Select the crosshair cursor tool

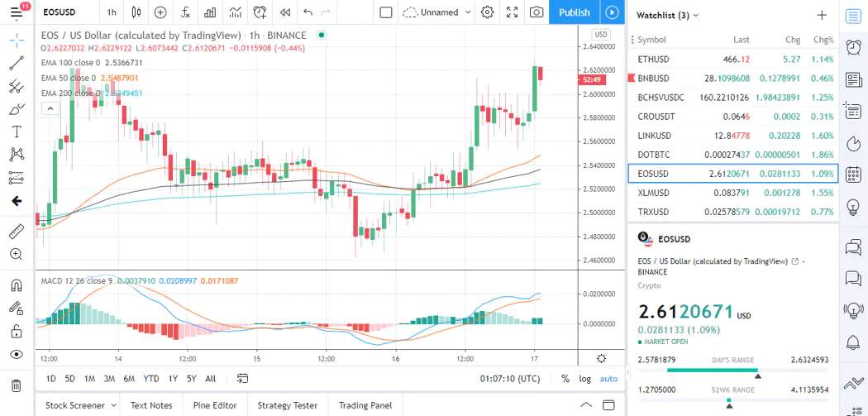tap(17, 40)
